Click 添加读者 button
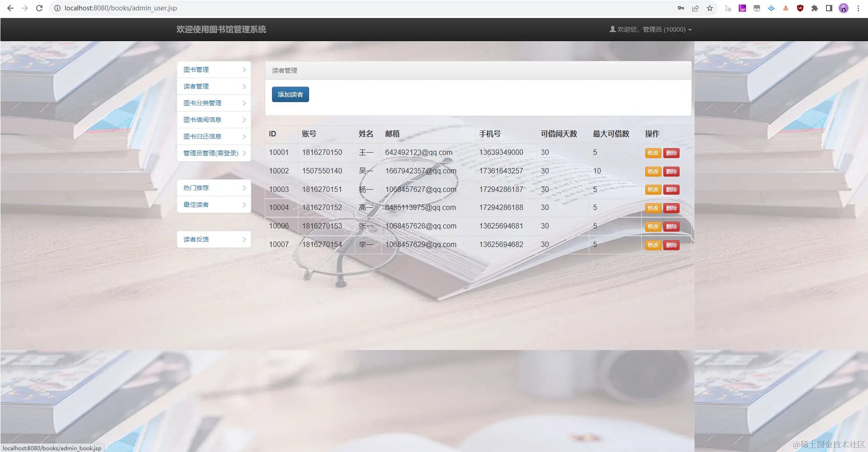The width and height of the screenshot is (868, 452). pos(291,94)
